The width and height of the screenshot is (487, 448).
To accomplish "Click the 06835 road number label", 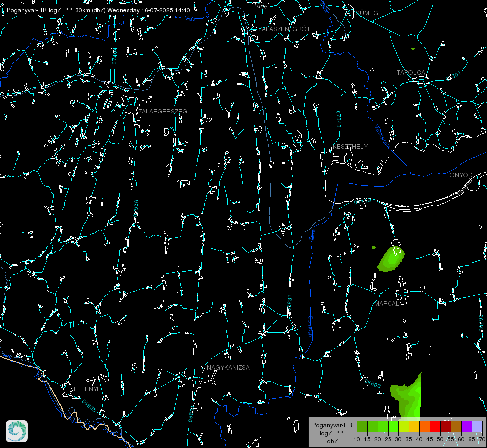I will [89, 406].
